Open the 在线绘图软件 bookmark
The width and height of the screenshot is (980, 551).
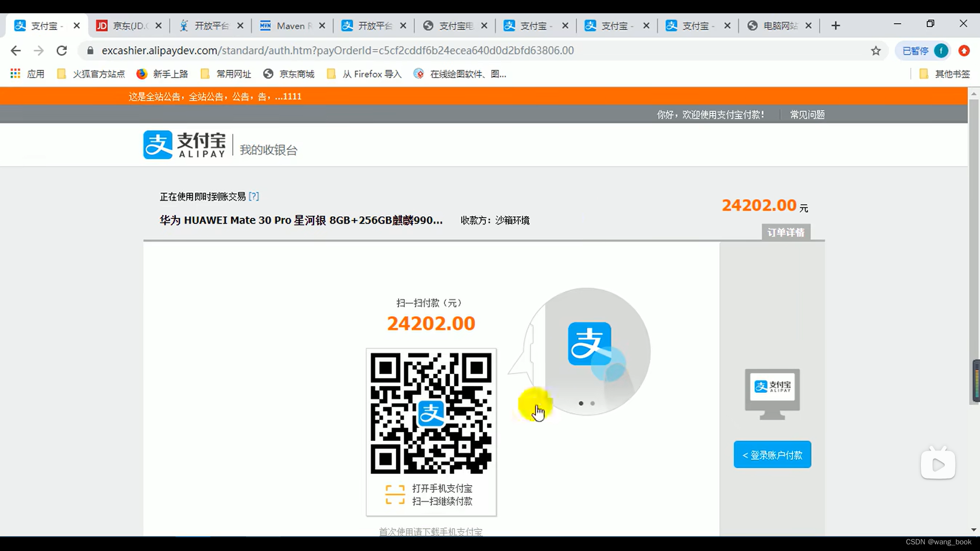coord(460,74)
